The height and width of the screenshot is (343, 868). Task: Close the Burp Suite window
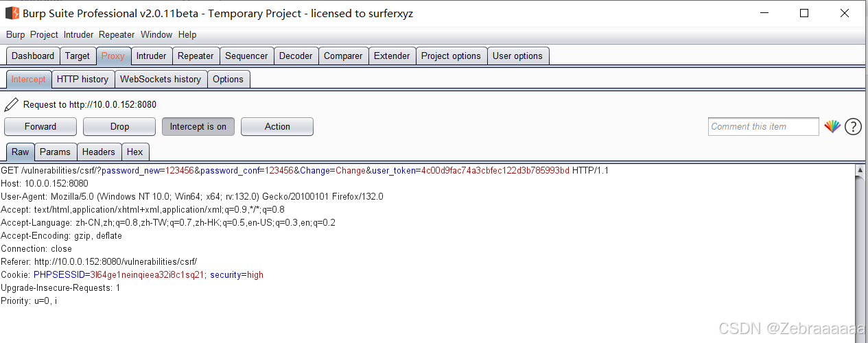tap(845, 13)
